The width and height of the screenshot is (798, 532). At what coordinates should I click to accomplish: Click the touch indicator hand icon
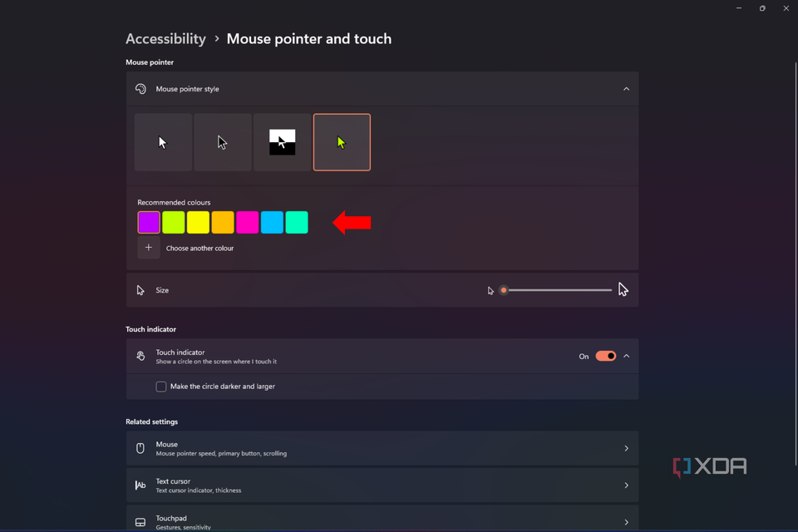[140, 356]
